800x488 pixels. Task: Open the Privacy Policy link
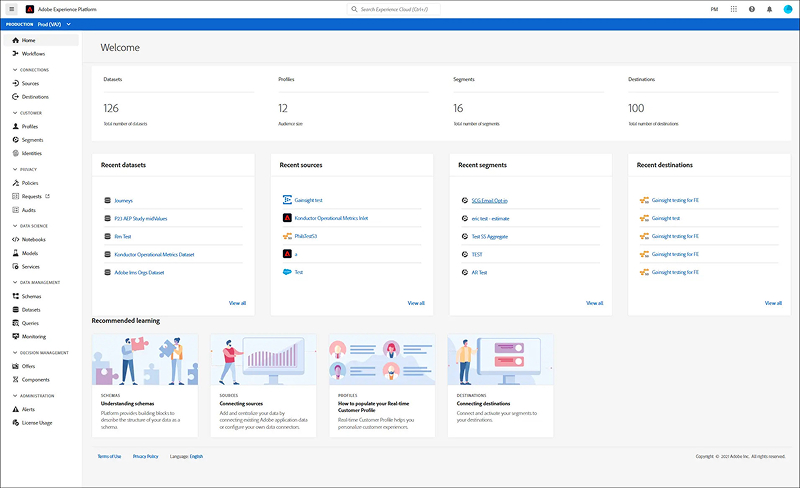pyautogui.click(x=145, y=456)
